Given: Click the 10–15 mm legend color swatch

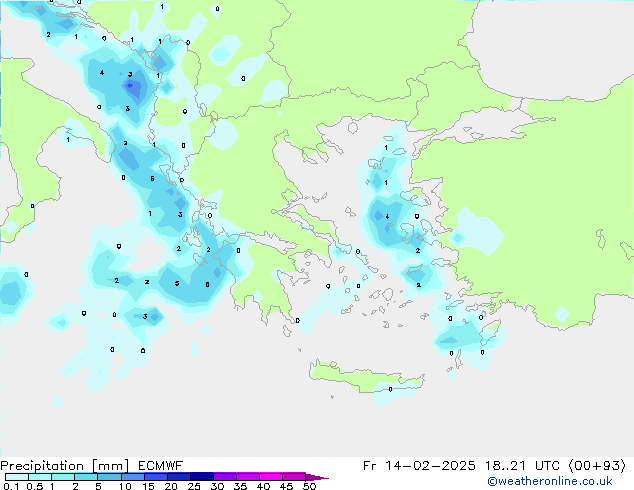Looking at the screenshot, I should [133, 477].
